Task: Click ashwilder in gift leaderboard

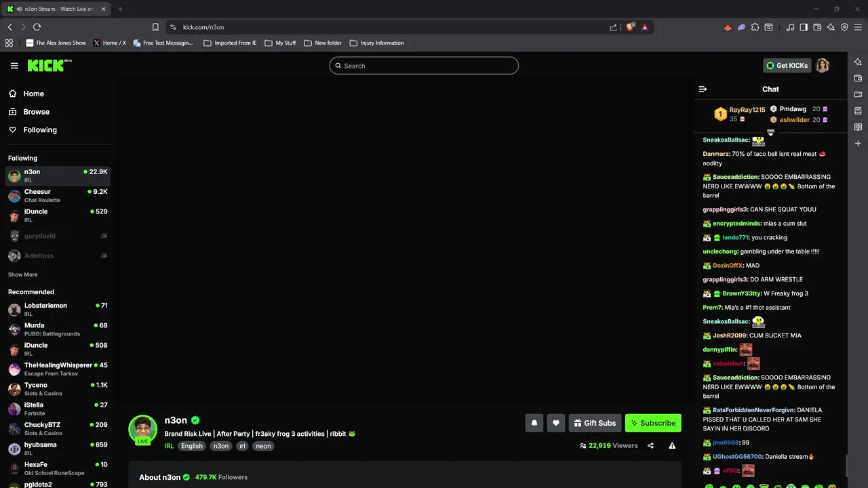Action: (794, 120)
